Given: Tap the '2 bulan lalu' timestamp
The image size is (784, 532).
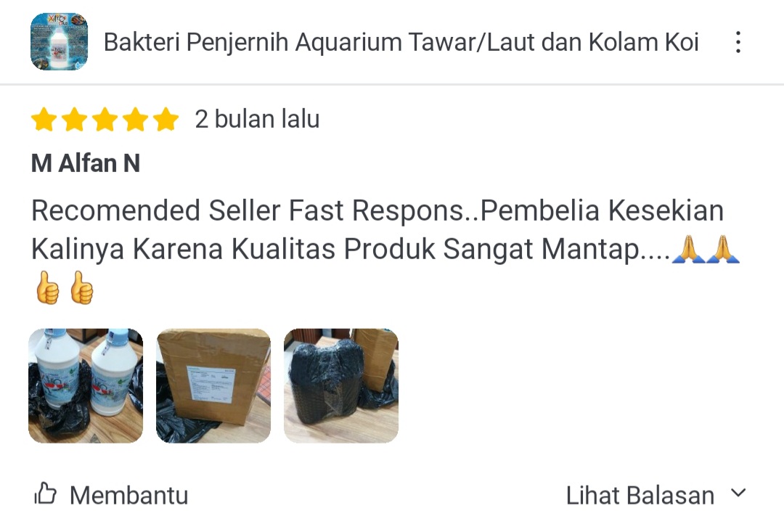Looking at the screenshot, I should (x=257, y=119).
